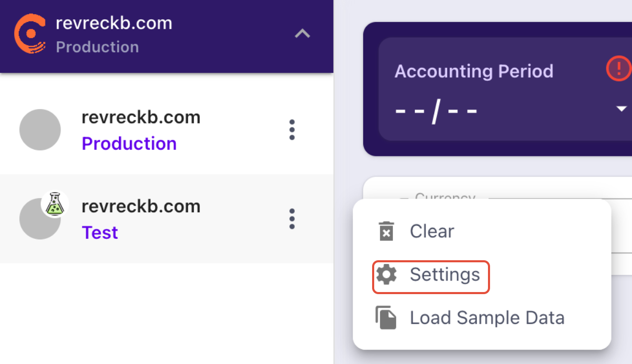Click the Production site gray avatar
The width and height of the screenshot is (632, 364).
tap(40, 130)
